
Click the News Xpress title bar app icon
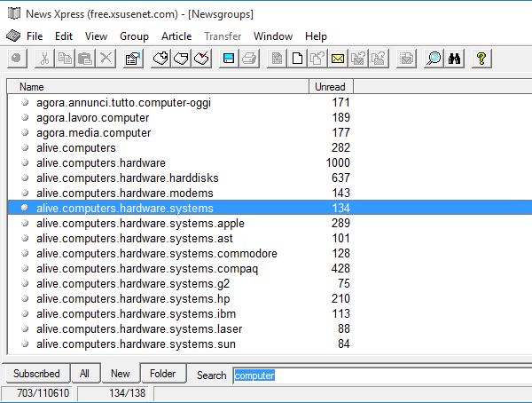click(x=14, y=13)
